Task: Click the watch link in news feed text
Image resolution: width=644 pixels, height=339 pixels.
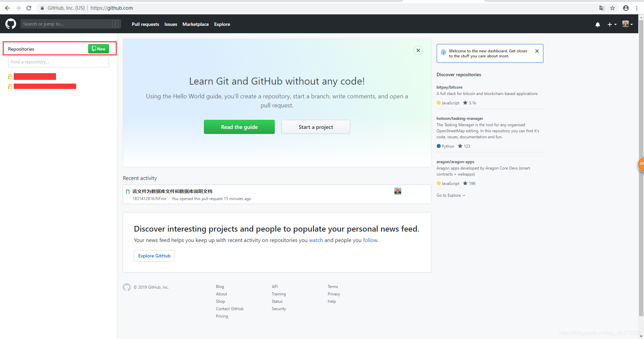Action: pos(316,240)
